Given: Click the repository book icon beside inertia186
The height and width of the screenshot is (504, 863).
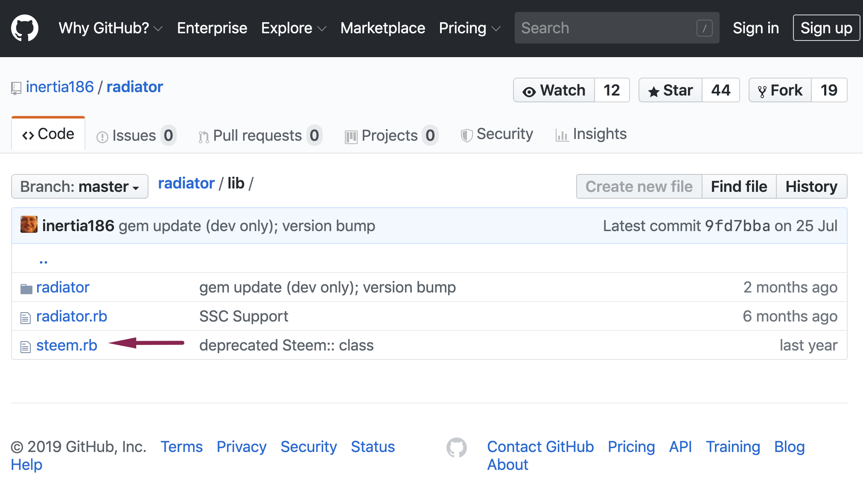Looking at the screenshot, I should (x=16, y=88).
